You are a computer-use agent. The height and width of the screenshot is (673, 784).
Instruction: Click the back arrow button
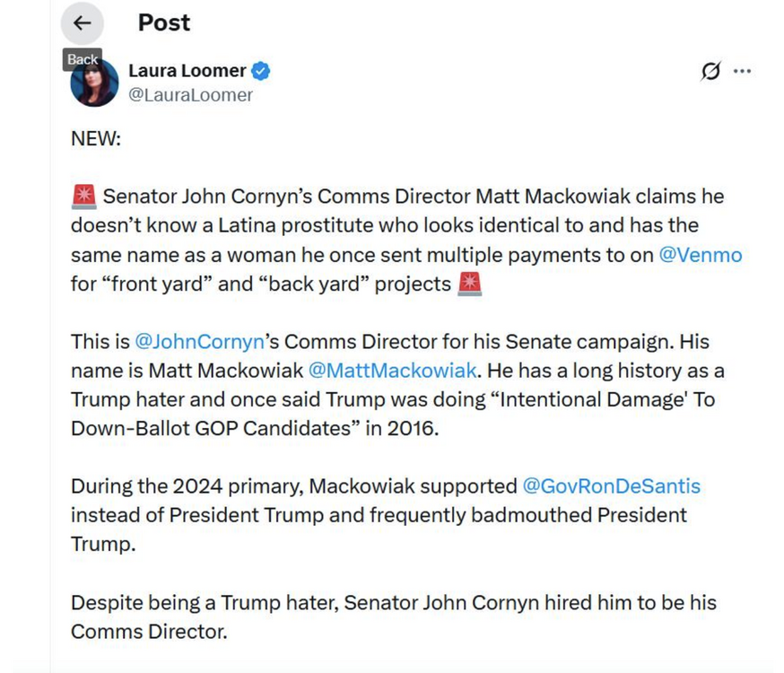(x=82, y=23)
